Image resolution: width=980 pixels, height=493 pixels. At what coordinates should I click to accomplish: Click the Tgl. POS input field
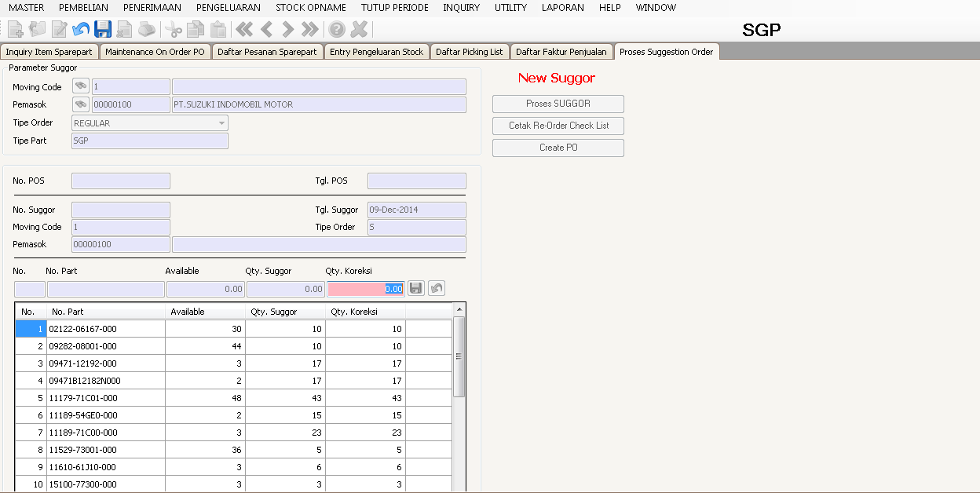tap(417, 181)
